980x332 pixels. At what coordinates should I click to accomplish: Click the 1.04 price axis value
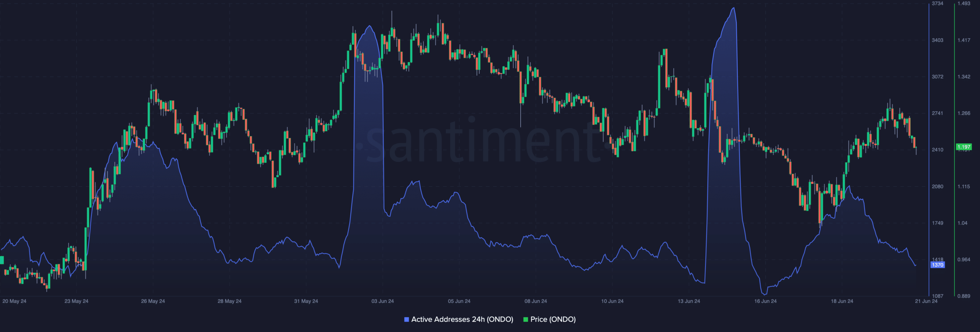coord(962,223)
